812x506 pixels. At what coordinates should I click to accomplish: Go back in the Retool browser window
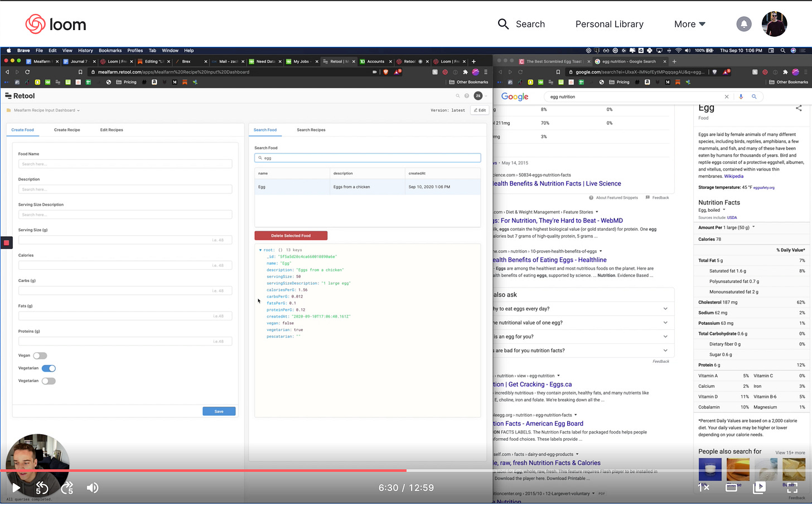[7, 72]
